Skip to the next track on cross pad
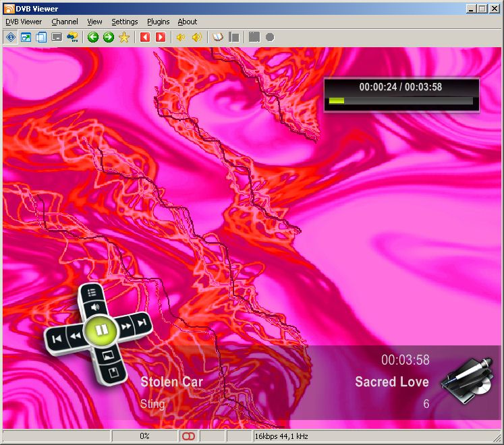The height and width of the screenshot is (445, 504). (x=142, y=322)
